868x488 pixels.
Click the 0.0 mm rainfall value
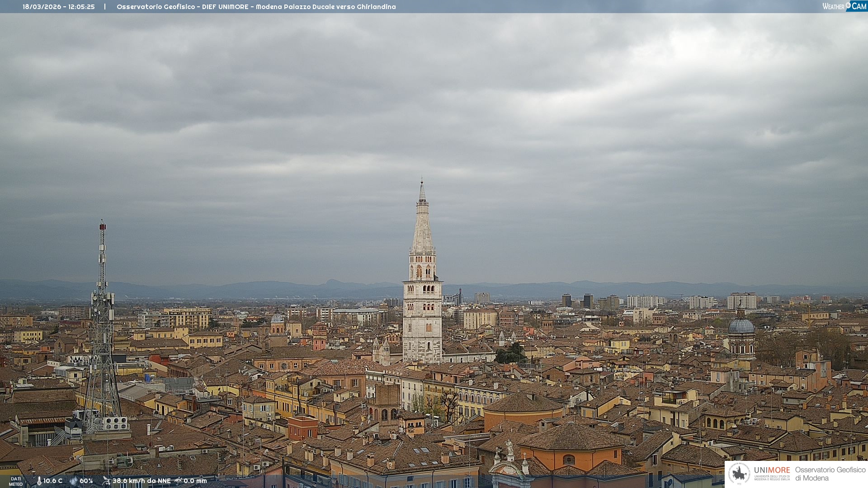(195, 481)
